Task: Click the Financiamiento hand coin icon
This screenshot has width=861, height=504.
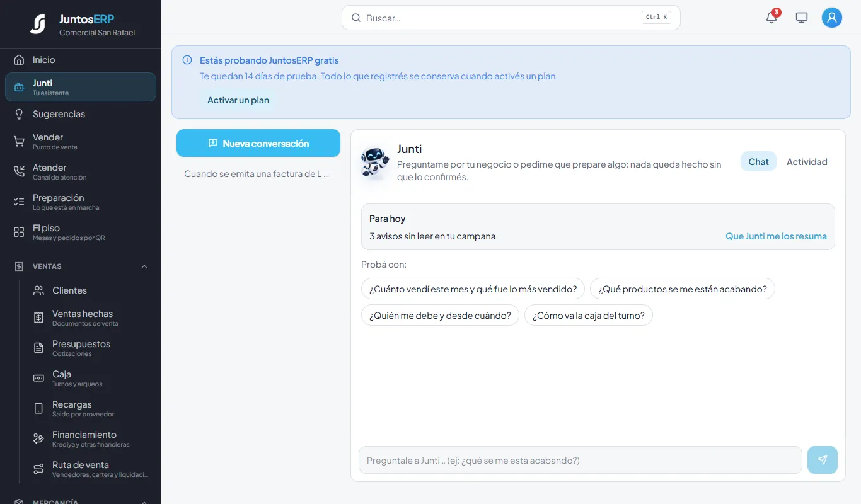Action: click(38, 438)
